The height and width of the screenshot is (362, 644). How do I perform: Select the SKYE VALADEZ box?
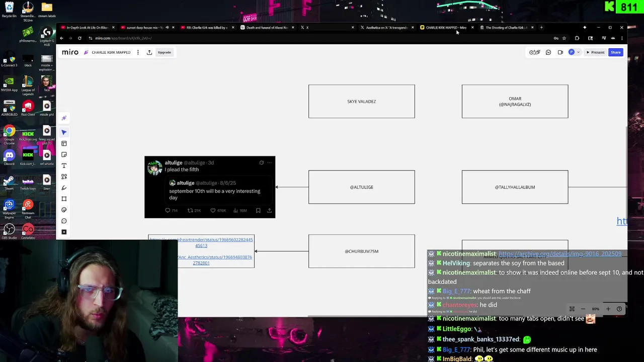tap(362, 102)
